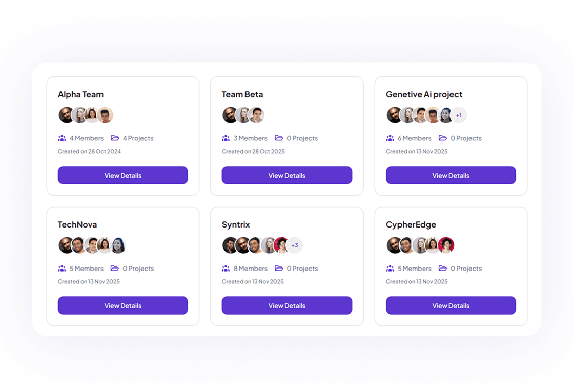Click the members icon on Alpha Team card
This screenshot has height=392, width=573.
pyautogui.click(x=62, y=138)
